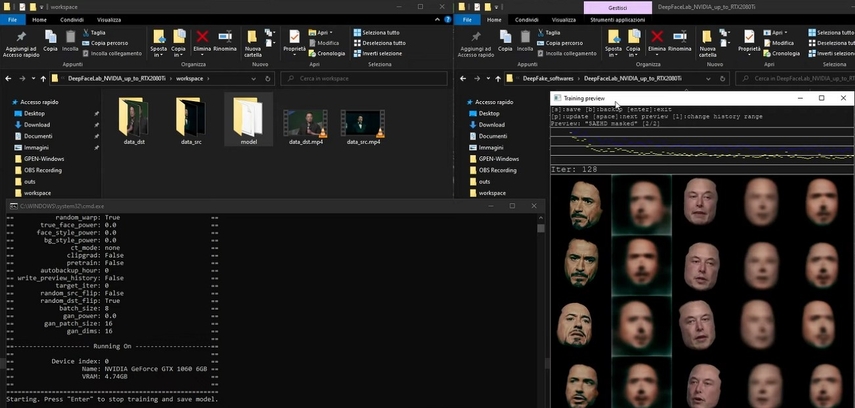Open Cronologia in workspace window ribbon

click(327, 53)
